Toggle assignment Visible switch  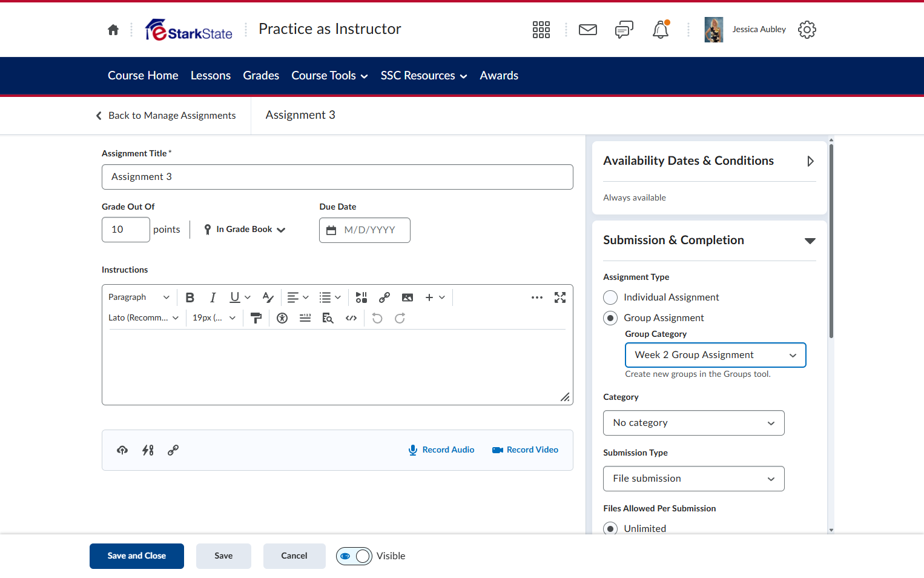pos(354,556)
